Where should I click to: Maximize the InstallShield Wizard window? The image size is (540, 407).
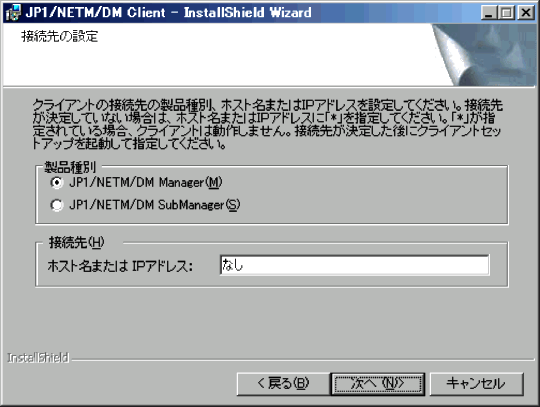click(506, 13)
